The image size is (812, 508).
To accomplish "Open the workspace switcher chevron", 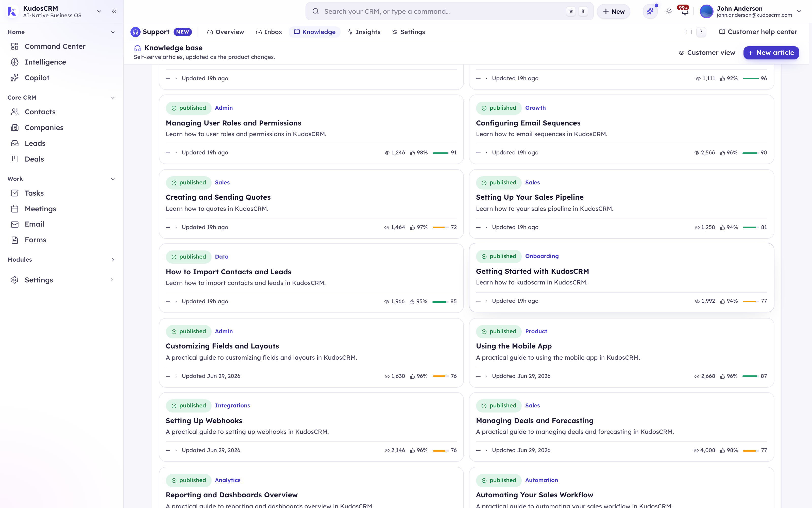I will pos(99,11).
